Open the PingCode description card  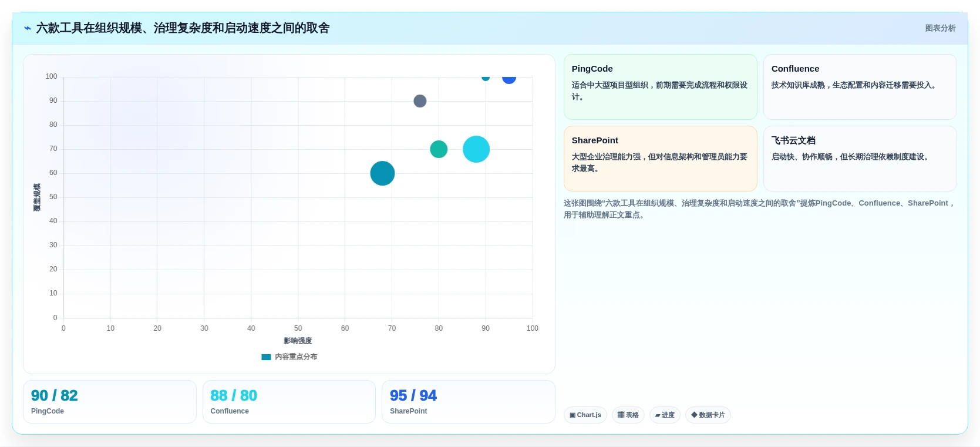[661, 87]
